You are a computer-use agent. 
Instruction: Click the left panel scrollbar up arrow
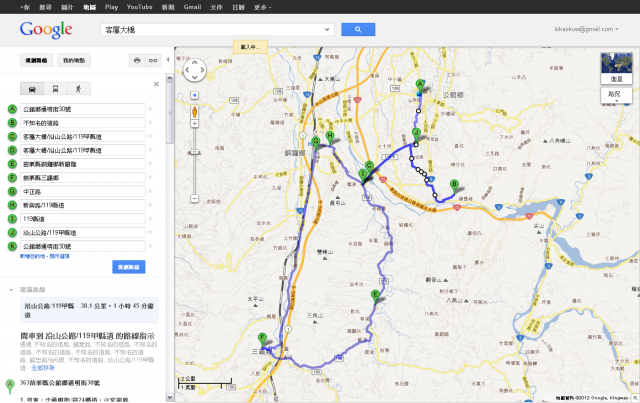(170, 78)
